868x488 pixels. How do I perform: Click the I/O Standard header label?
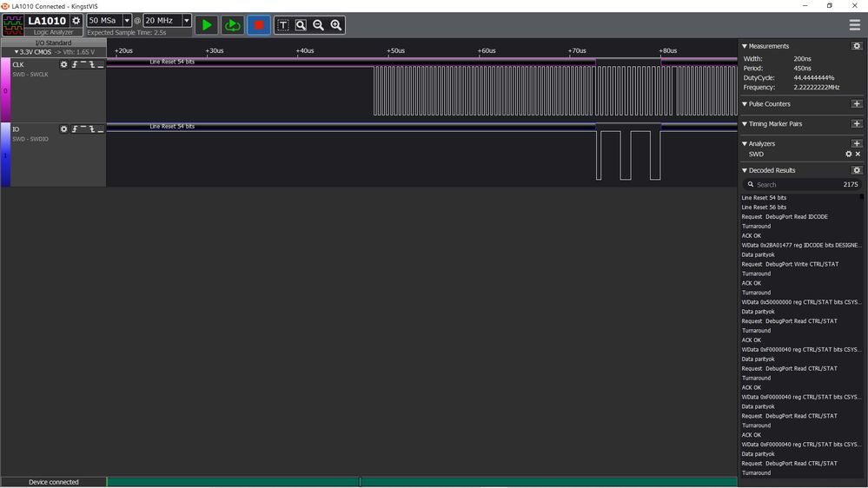click(53, 43)
